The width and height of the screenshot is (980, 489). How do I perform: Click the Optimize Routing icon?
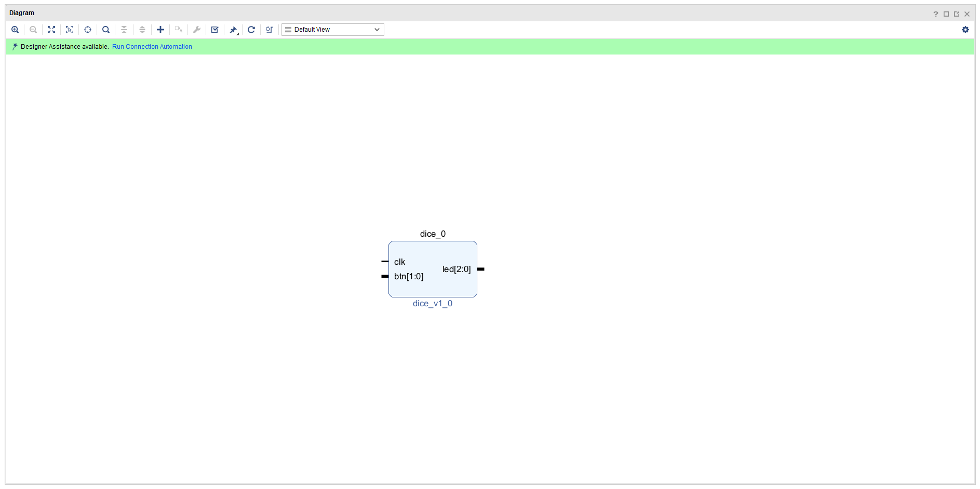[x=270, y=30]
